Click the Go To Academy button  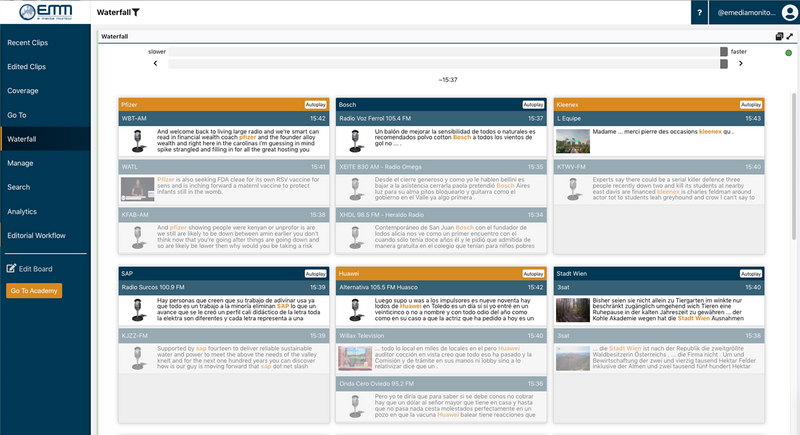(x=34, y=291)
